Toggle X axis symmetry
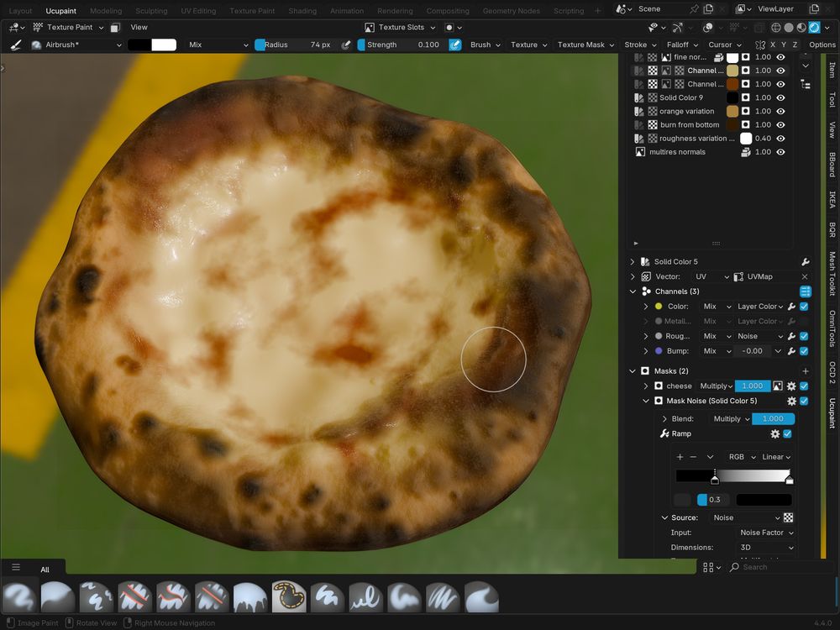840x630 pixels. 773,45
